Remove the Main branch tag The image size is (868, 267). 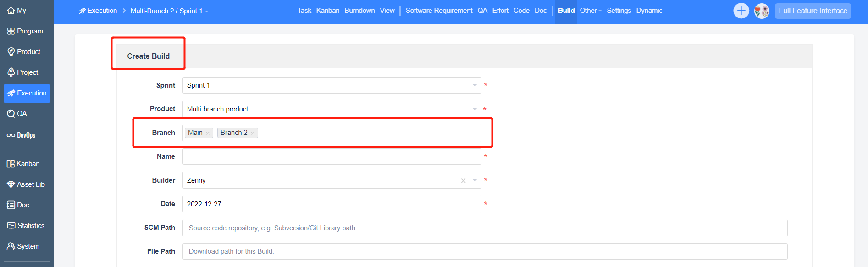pos(208,133)
